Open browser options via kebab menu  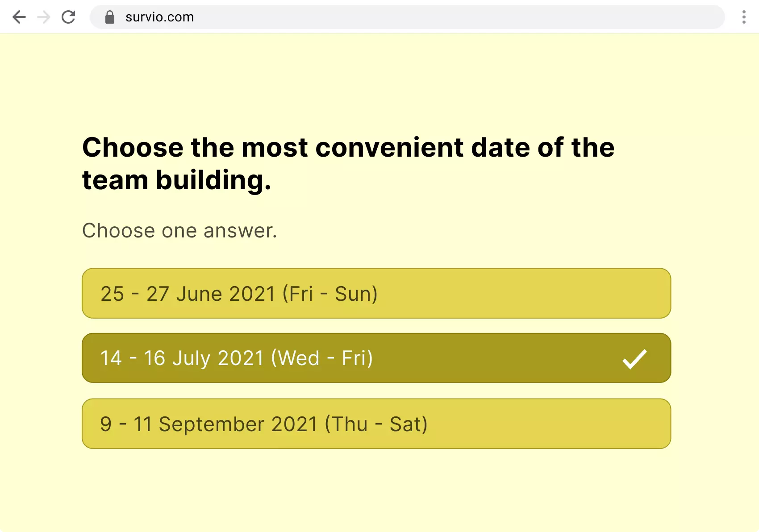coord(744,17)
